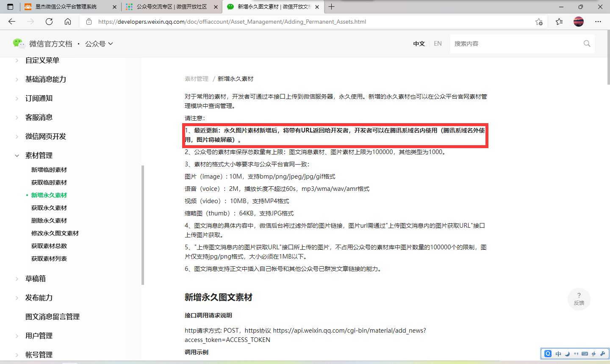610x364 pixels.
Task: Open 修改永久图文素材 in sidebar
Action: click(x=55, y=233)
